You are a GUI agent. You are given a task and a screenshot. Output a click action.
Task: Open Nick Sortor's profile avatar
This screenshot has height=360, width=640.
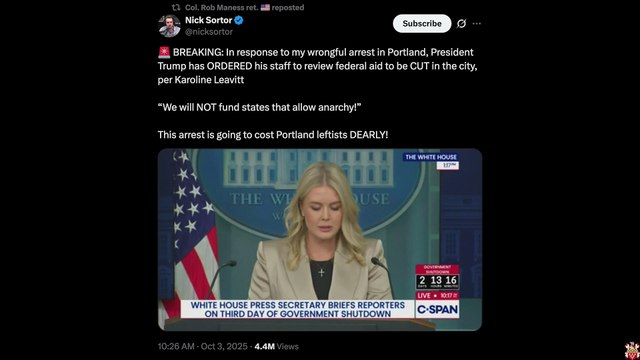[169, 26]
